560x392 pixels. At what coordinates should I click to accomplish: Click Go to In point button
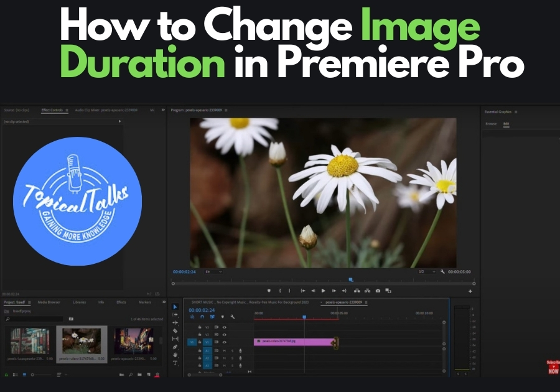[303, 291]
